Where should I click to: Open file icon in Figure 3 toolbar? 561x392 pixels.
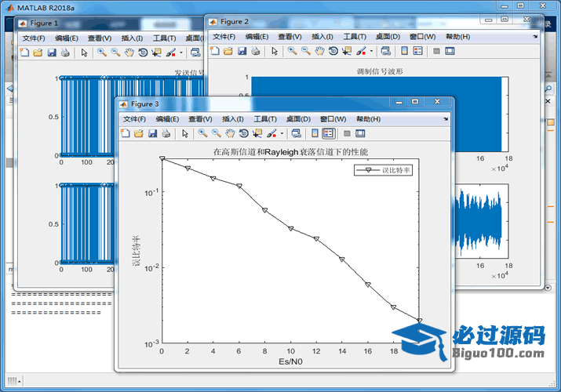[138, 133]
